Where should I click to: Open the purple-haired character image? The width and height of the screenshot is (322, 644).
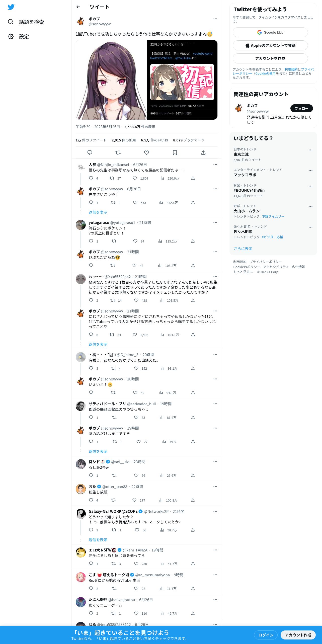click(x=111, y=80)
